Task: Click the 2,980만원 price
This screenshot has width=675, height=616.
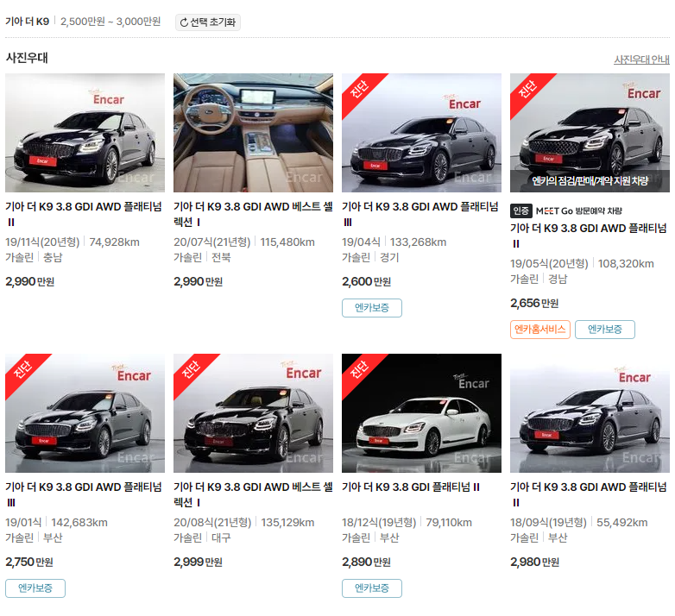Action: (x=534, y=563)
